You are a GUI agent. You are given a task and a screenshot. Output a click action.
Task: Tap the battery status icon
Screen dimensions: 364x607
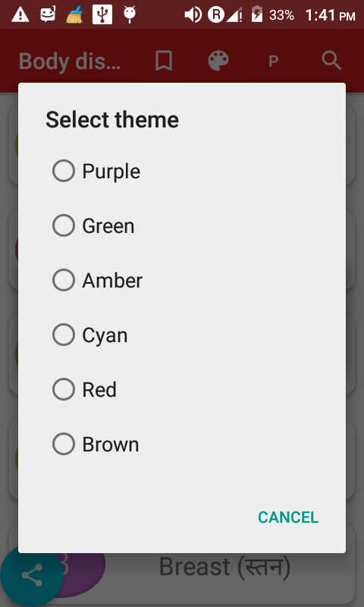[x=256, y=14]
